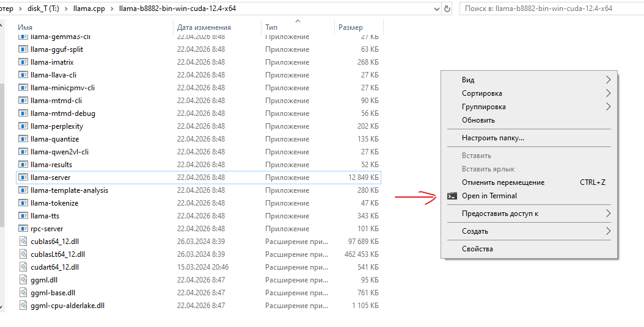Screen dimensions: 644x327
Task: Click the llama-quantize application icon
Action: tap(24, 139)
